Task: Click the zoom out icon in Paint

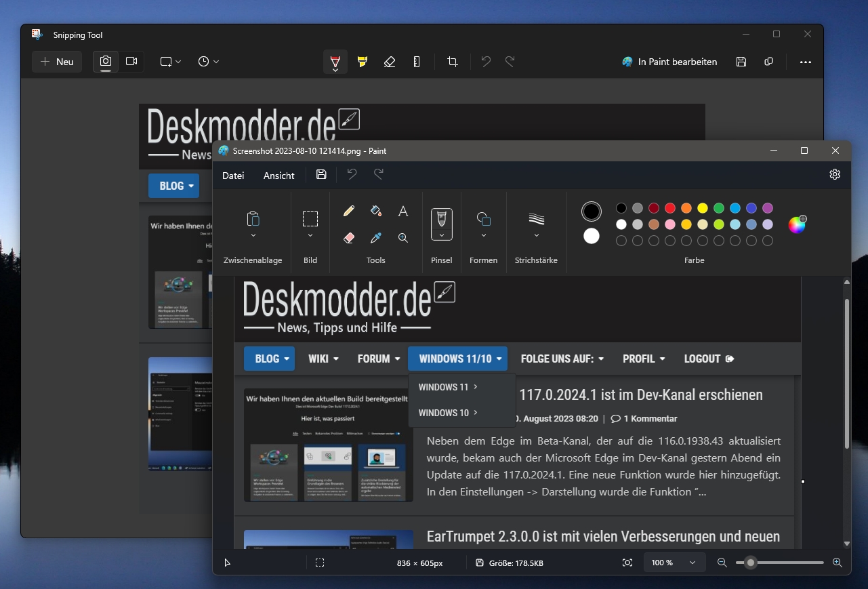Action: tap(722, 563)
